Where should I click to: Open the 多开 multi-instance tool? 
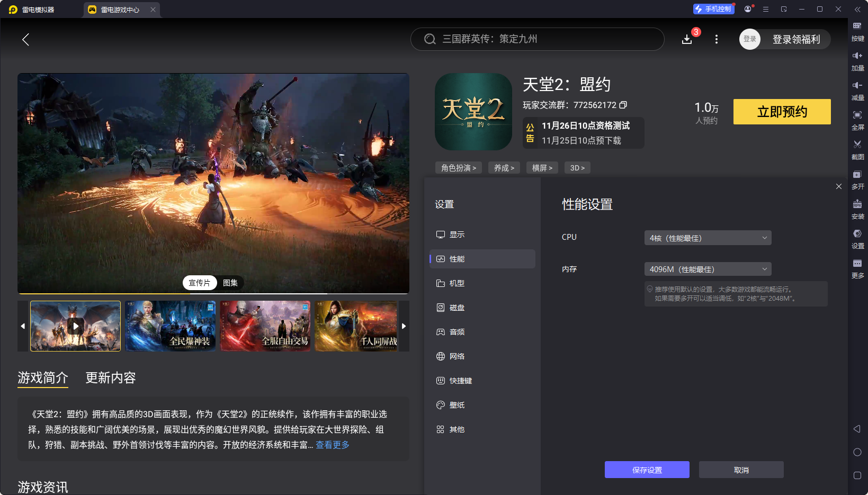(858, 180)
